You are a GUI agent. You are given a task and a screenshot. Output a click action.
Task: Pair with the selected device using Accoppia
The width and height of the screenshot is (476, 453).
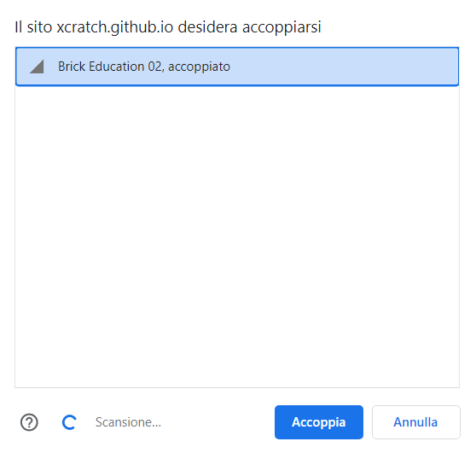pyautogui.click(x=319, y=422)
